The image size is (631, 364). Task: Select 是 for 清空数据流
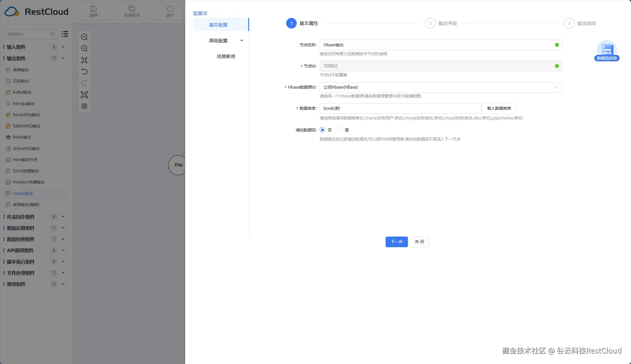click(x=340, y=130)
